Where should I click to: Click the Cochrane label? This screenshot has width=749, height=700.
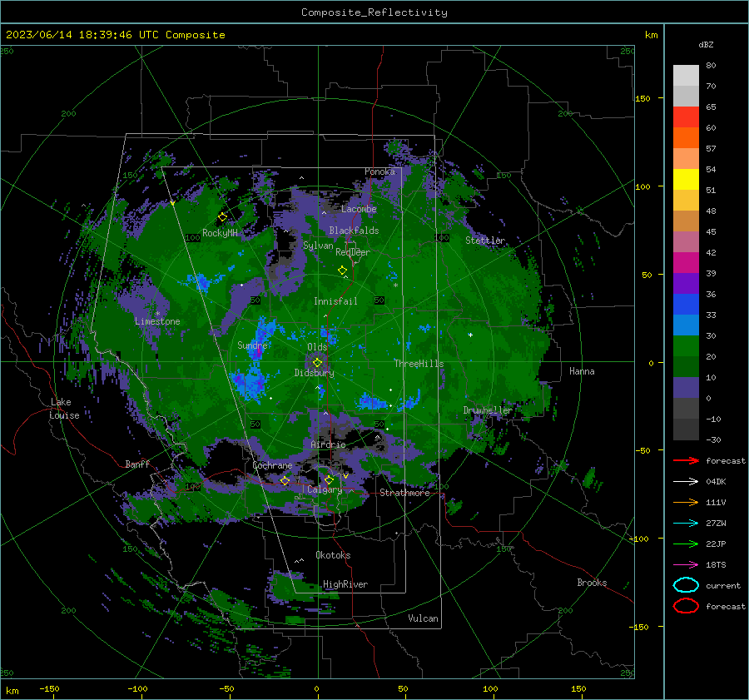click(x=272, y=465)
